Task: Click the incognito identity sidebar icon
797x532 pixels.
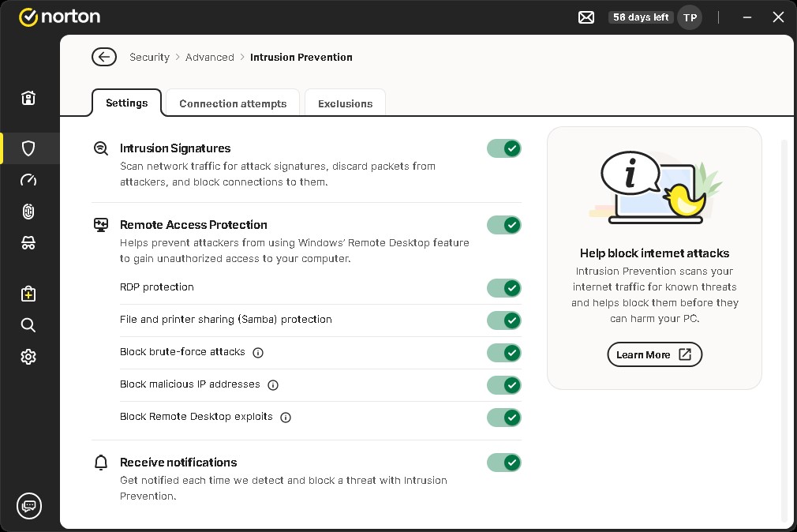Action: [28, 244]
